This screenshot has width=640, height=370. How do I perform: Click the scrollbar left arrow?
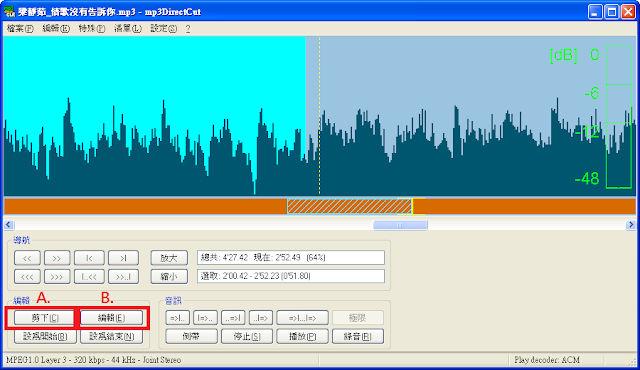[9, 225]
